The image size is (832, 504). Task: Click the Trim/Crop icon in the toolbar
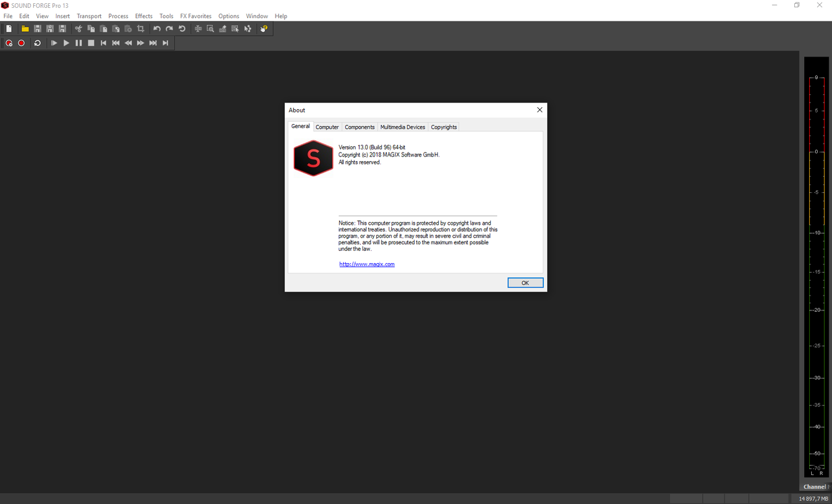coord(140,29)
